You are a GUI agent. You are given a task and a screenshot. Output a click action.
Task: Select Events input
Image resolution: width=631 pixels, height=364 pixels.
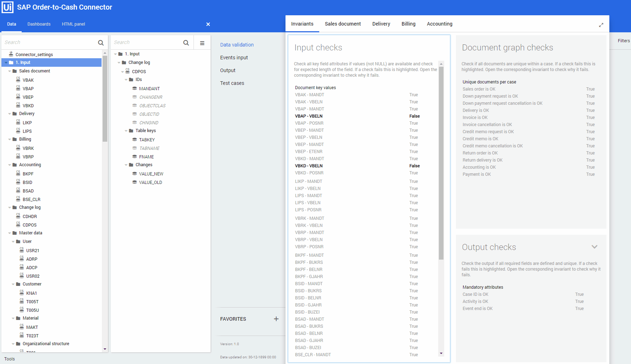point(234,57)
